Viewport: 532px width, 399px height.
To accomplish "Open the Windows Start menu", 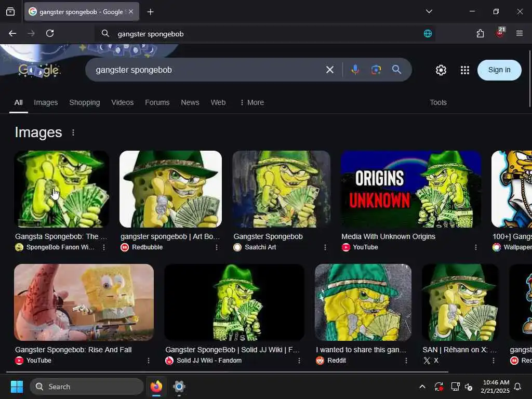I will (x=17, y=387).
